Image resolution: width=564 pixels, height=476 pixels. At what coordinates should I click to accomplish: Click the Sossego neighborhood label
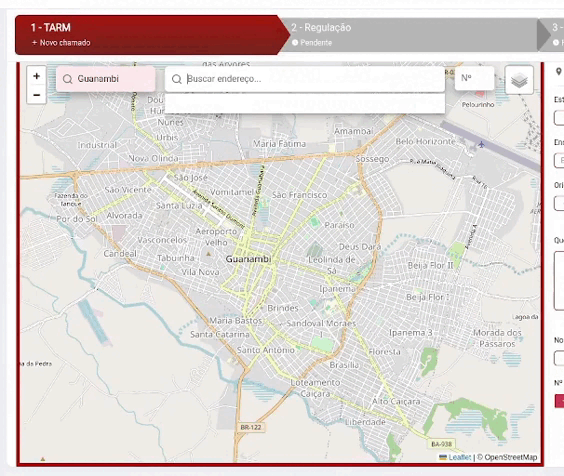(x=372, y=159)
